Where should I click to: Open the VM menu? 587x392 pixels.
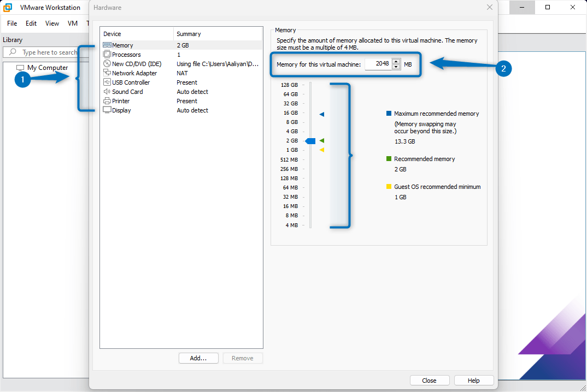(x=72, y=23)
